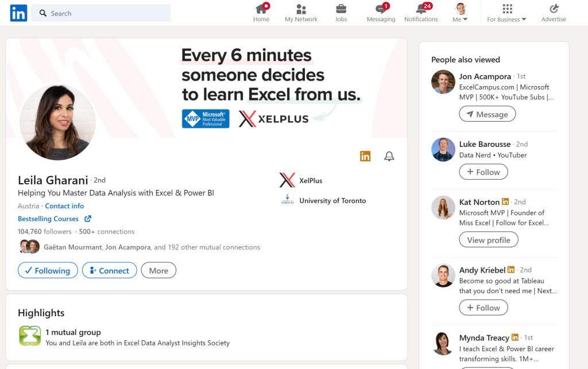Expand the Me profile dropdown
588x369 pixels.
point(460,13)
